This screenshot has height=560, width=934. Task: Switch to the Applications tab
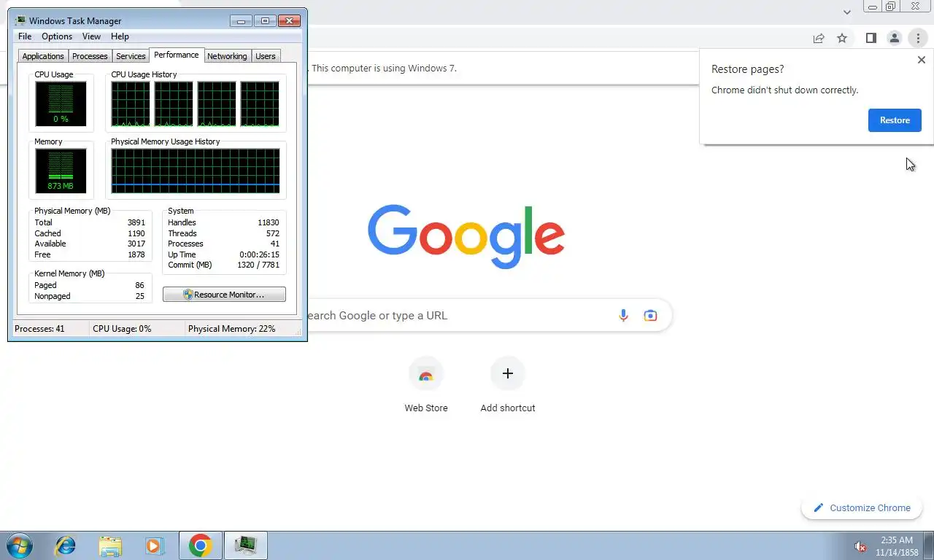coord(43,56)
